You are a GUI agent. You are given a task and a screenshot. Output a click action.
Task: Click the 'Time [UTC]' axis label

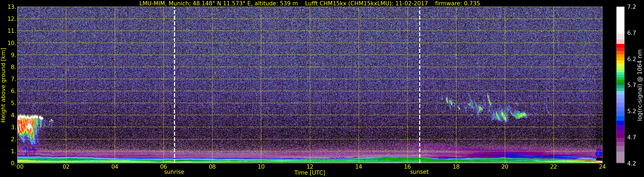tap(310, 173)
